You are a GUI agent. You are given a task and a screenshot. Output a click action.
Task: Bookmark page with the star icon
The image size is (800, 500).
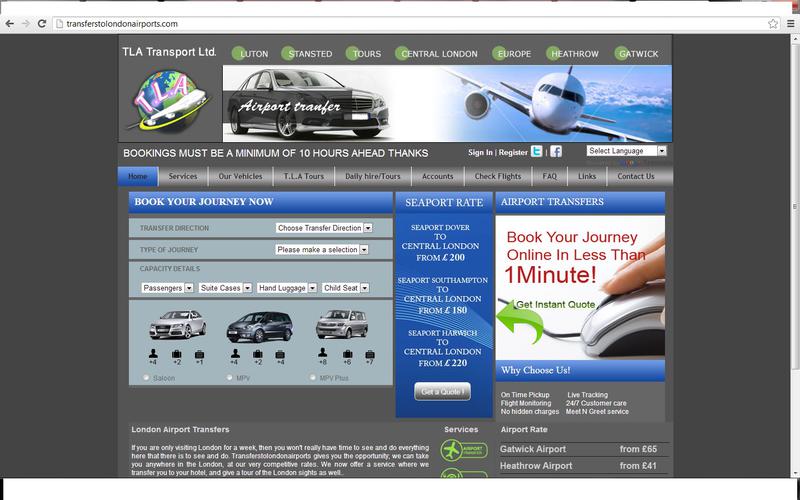pyautogui.click(x=773, y=23)
